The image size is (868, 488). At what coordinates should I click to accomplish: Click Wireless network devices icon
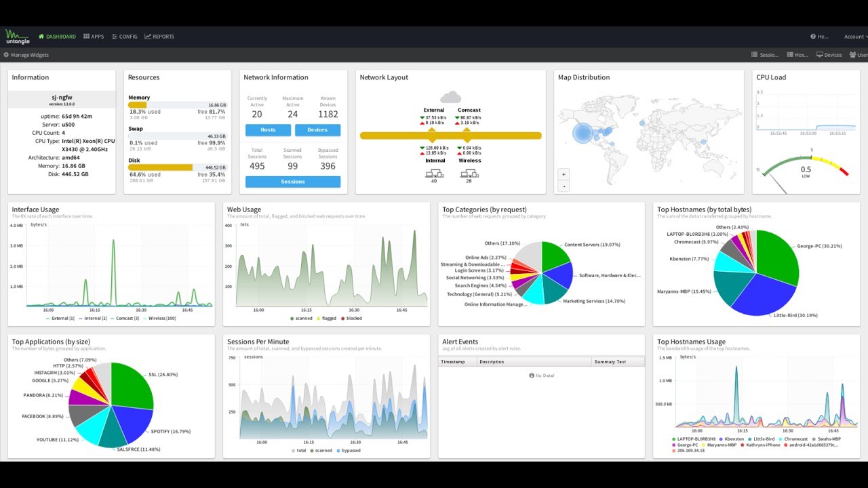(x=469, y=174)
